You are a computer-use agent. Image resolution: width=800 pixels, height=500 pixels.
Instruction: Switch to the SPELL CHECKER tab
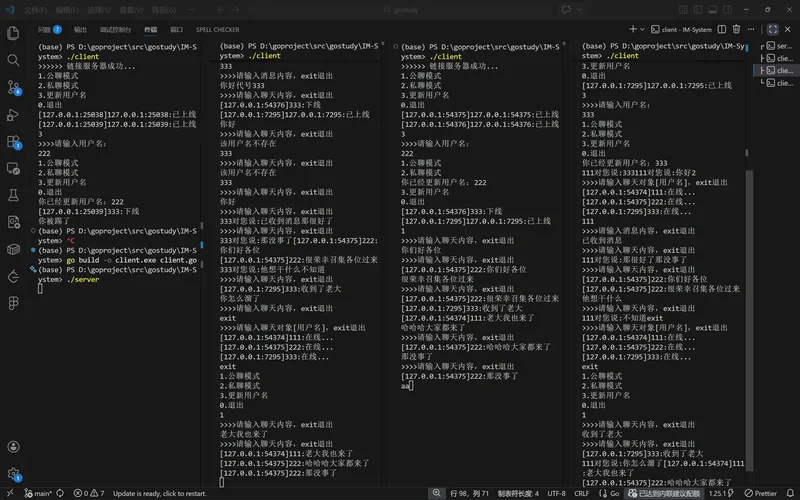coord(217,30)
